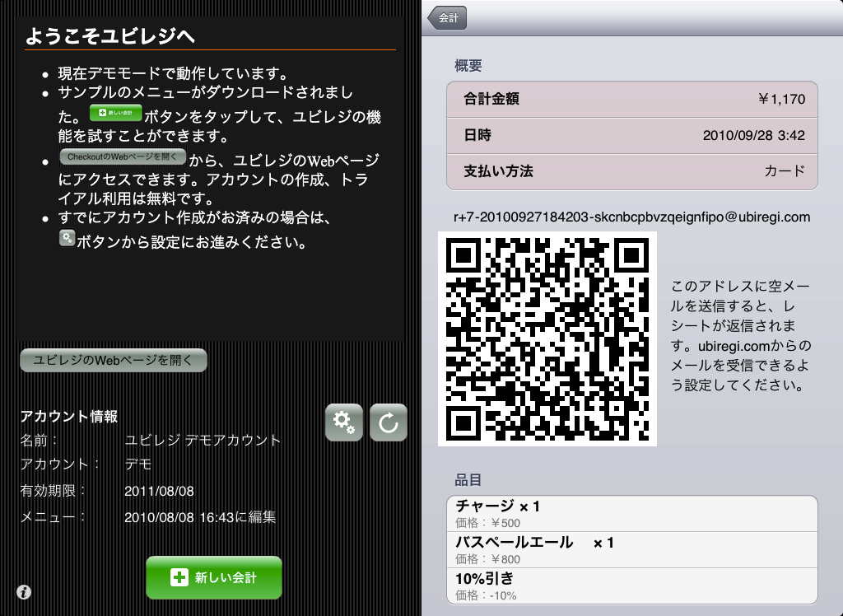Tap the receipt email address at ubiregi.com
843x616 pixels.
(x=631, y=217)
